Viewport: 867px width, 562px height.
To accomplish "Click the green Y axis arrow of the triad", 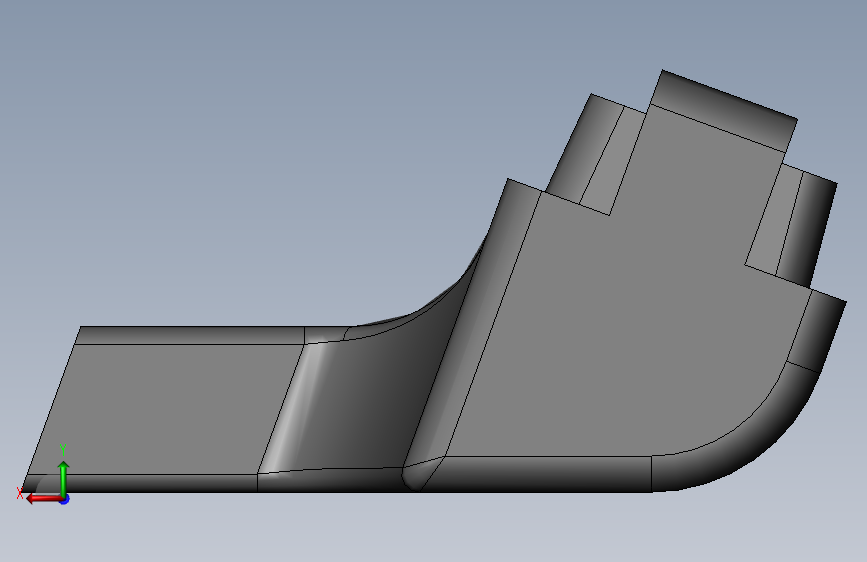I will click(x=64, y=478).
